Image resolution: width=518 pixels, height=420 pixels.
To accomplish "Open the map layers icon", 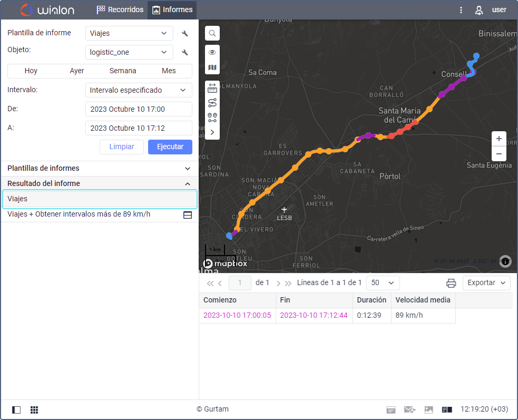I will click(212, 67).
